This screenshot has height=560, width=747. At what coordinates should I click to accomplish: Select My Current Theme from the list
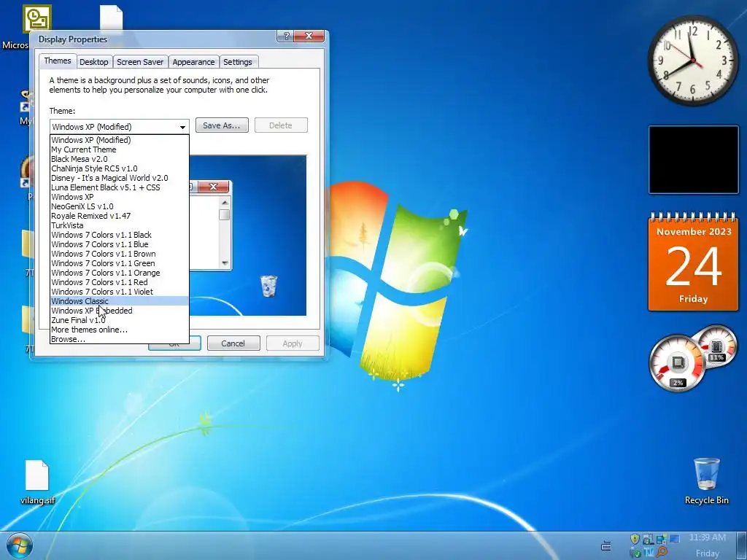pos(120,149)
